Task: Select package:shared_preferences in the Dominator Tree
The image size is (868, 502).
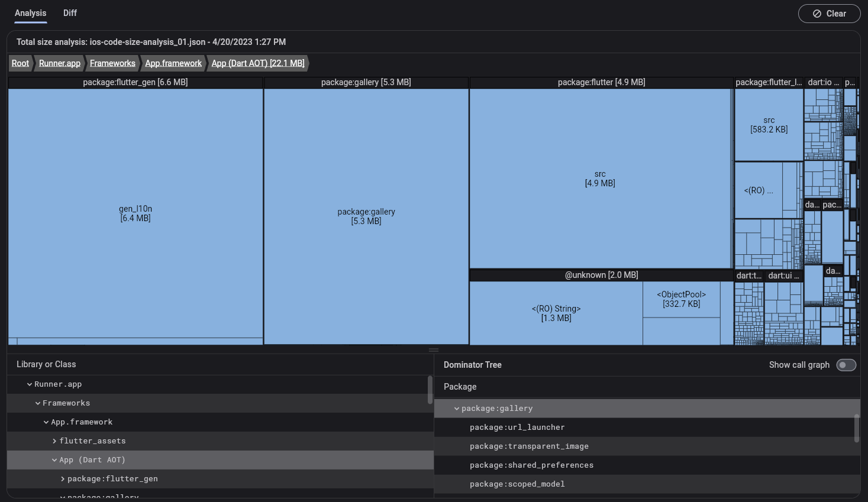Action: 531,465
